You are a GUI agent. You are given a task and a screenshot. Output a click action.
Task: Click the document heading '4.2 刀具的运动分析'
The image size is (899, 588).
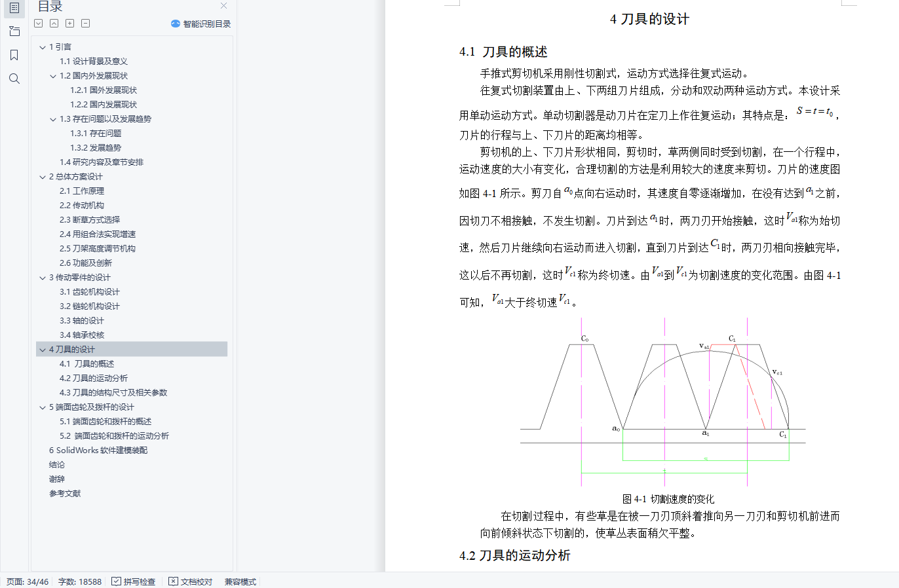pyautogui.click(x=515, y=555)
